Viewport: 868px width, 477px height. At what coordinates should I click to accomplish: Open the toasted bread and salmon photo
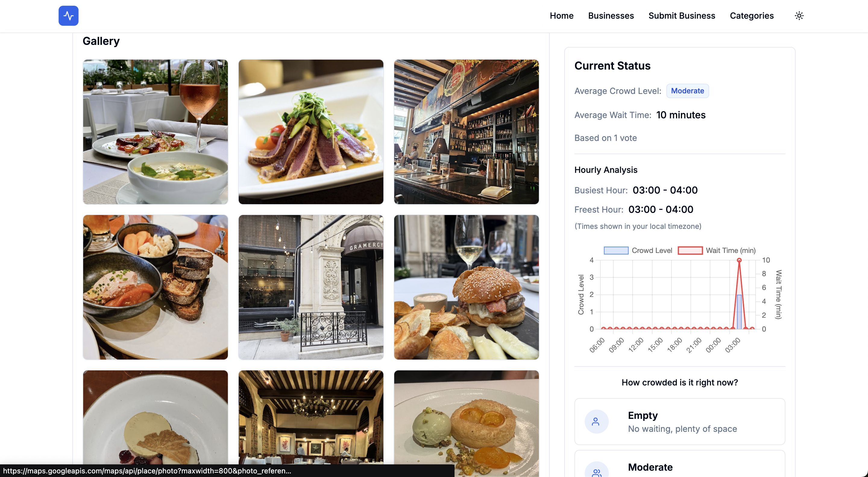(155, 287)
